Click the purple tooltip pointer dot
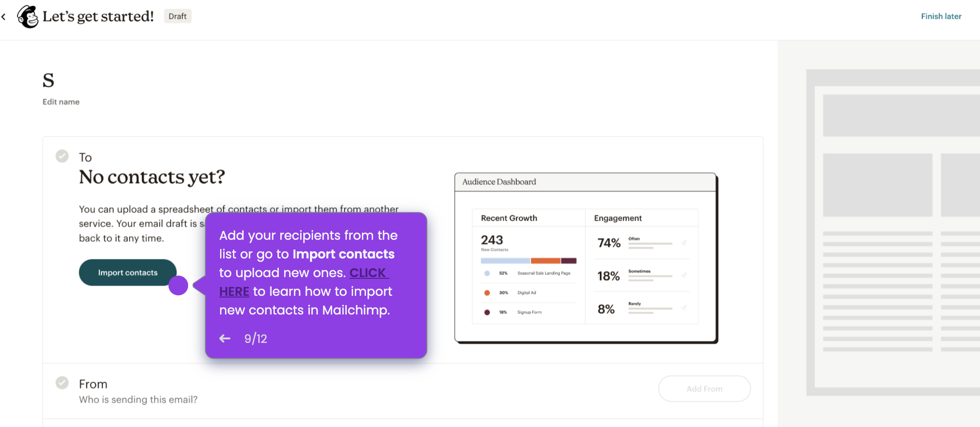Viewport: 980px width, 427px height. (178, 286)
